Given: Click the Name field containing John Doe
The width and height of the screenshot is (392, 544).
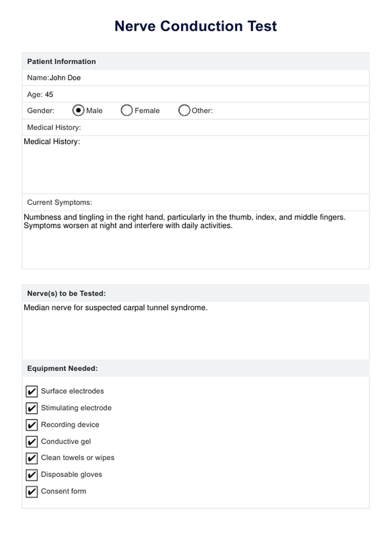Looking at the screenshot, I should coord(65,78).
